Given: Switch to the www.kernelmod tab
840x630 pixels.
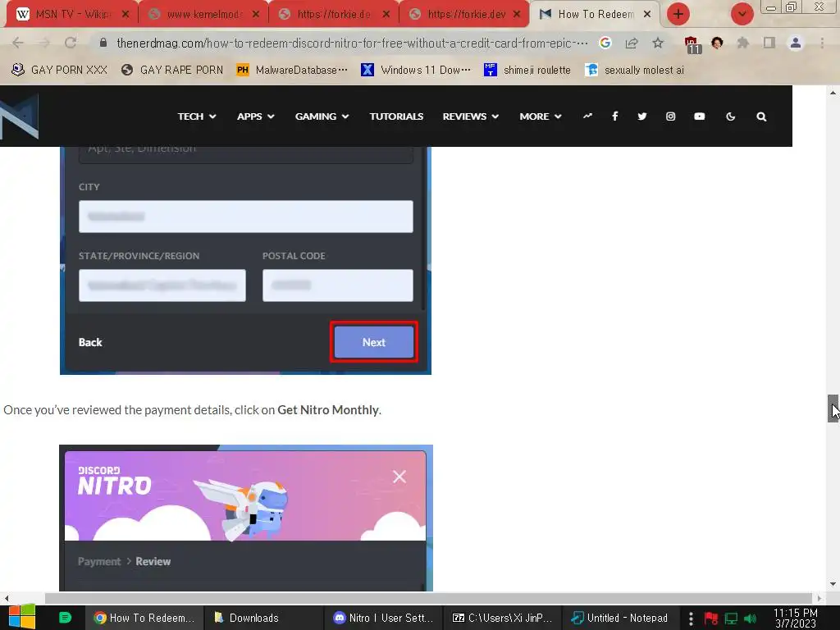Looking at the screenshot, I should click(x=203, y=15).
